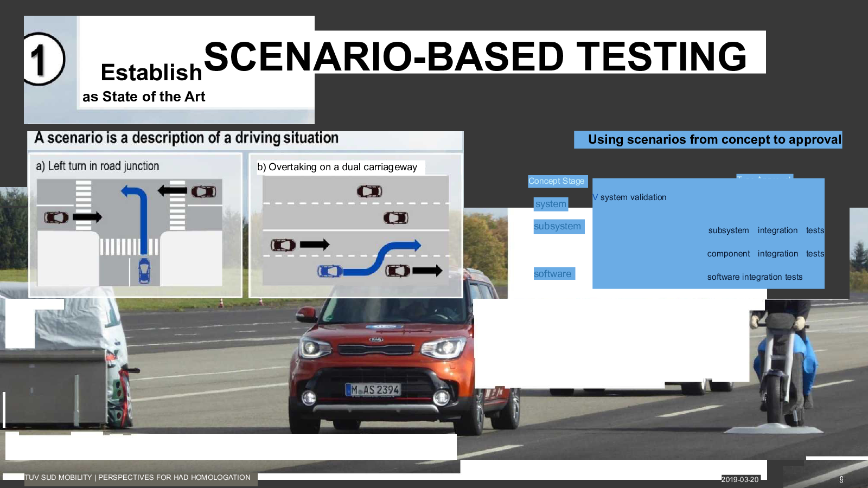The width and height of the screenshot is (868, 488).
Task: Select the blue car in the overtaking diagram
Action: tap(330, 271)
